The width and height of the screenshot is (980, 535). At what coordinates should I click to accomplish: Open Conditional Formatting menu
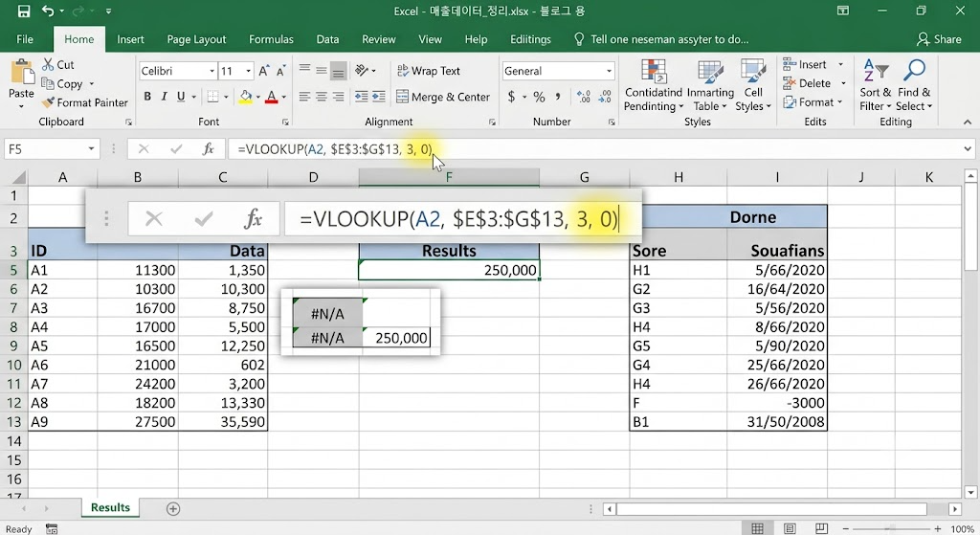653,85
